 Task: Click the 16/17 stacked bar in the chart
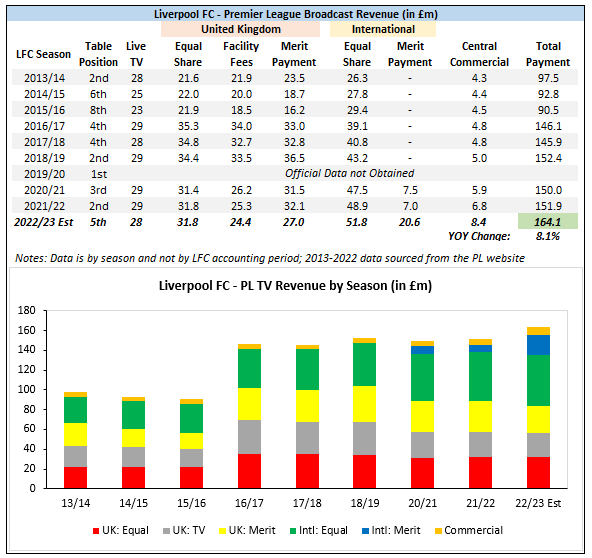(x=249, y=416)
